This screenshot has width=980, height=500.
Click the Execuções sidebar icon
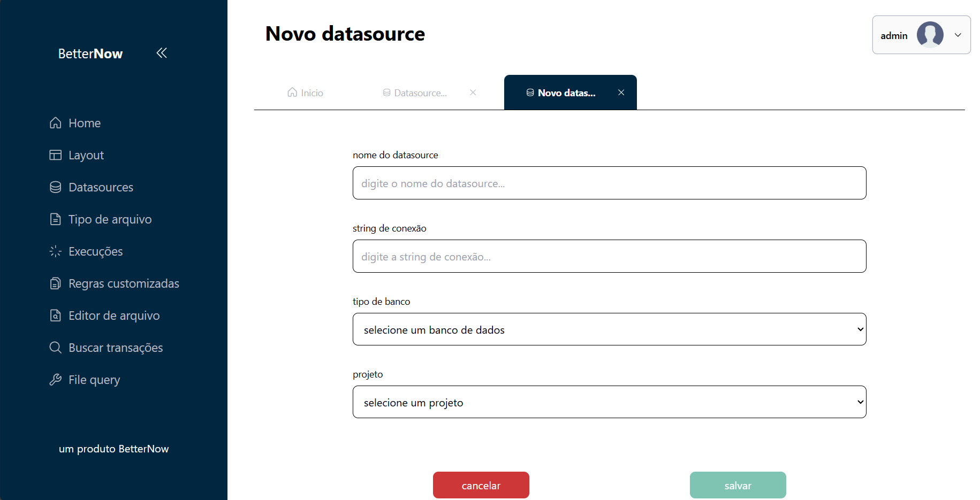[56, 251]
